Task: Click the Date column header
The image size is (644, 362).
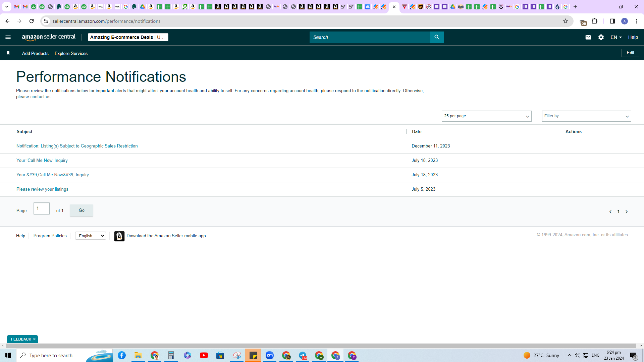Action: (x=417, y=132)
